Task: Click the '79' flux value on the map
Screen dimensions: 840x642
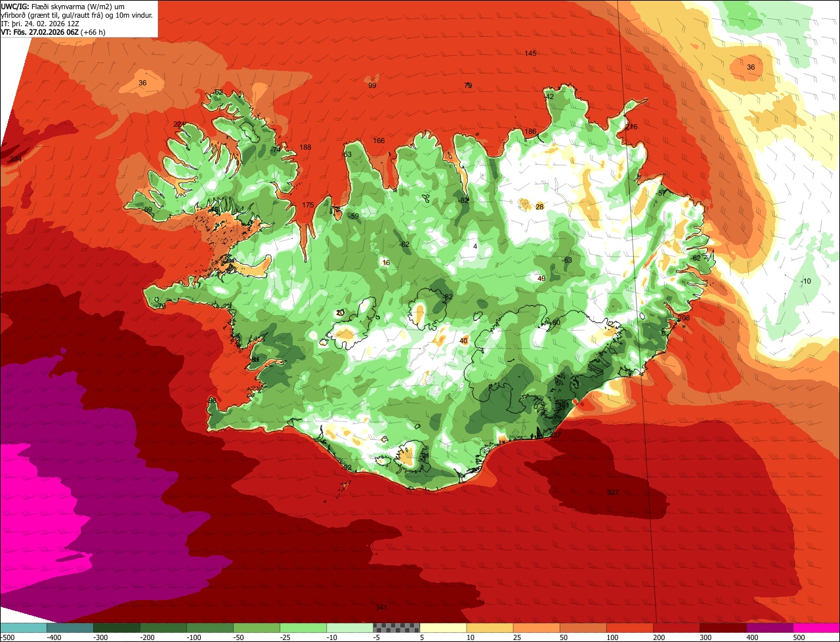Action: coord(468,85)
